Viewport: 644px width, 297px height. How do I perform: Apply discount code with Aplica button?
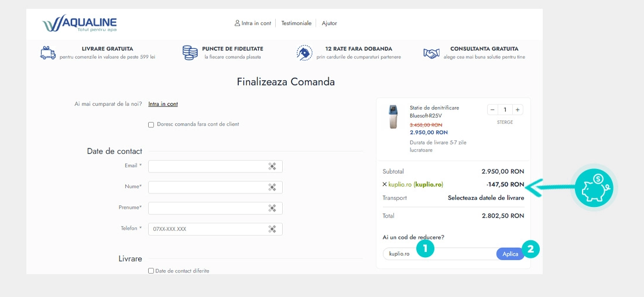511,254
